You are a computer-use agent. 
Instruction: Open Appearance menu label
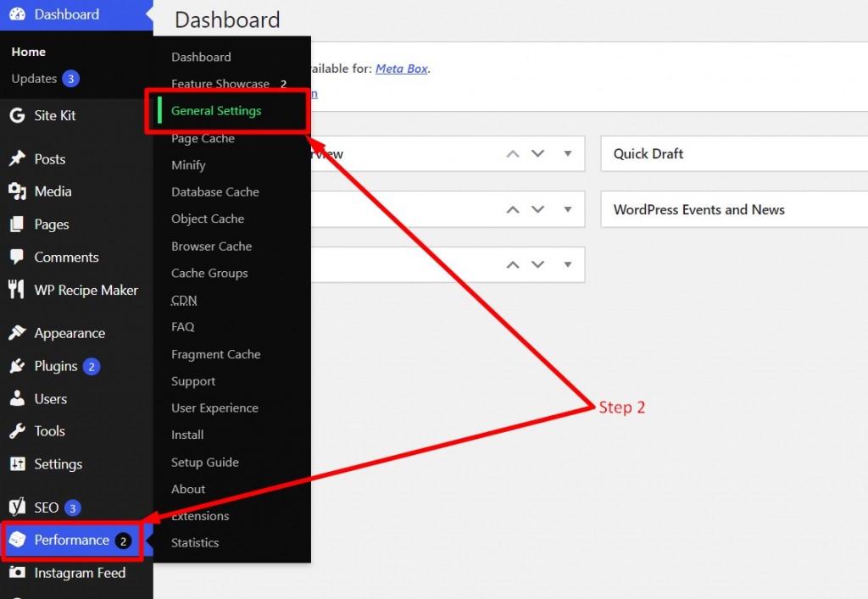pyautogui.click(x=70, y=333)
